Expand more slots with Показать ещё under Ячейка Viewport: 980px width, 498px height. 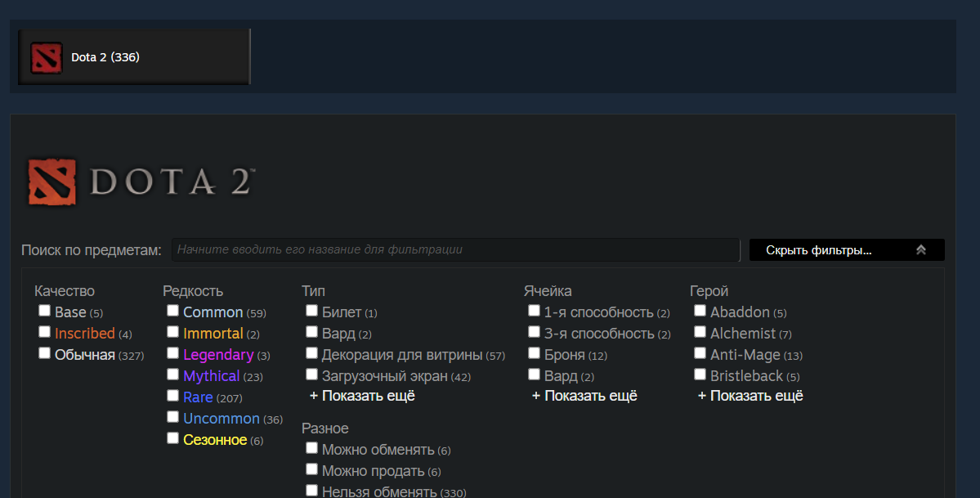pos(584,396)
